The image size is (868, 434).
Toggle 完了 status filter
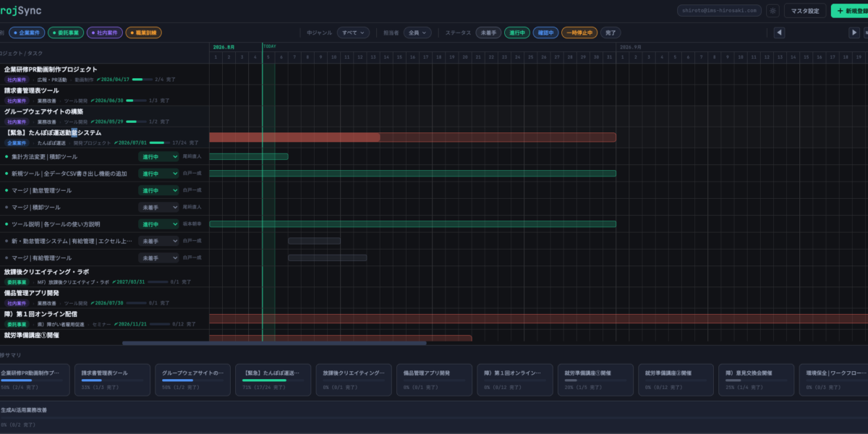[x=611, y=33]
